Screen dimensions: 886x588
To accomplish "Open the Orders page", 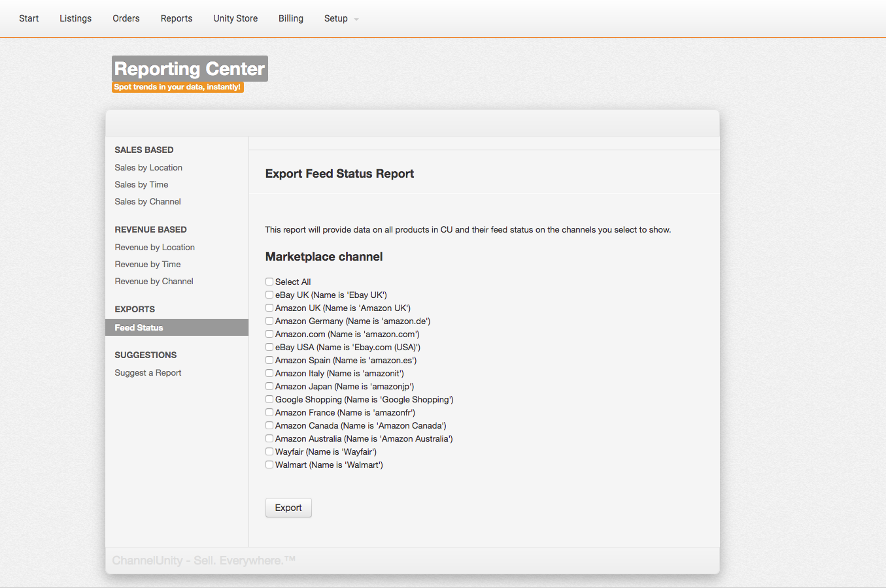I will tap(126, 18).
